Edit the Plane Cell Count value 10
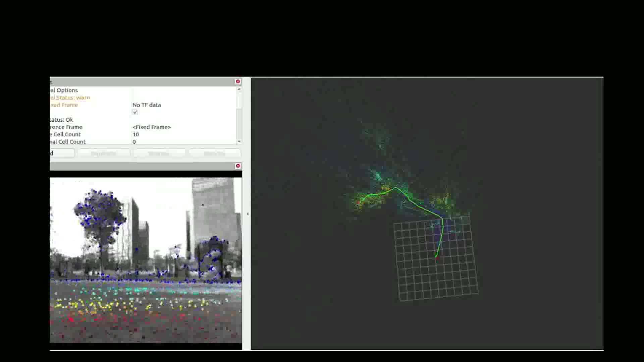The image size is (644, 362). click(136, 134)
